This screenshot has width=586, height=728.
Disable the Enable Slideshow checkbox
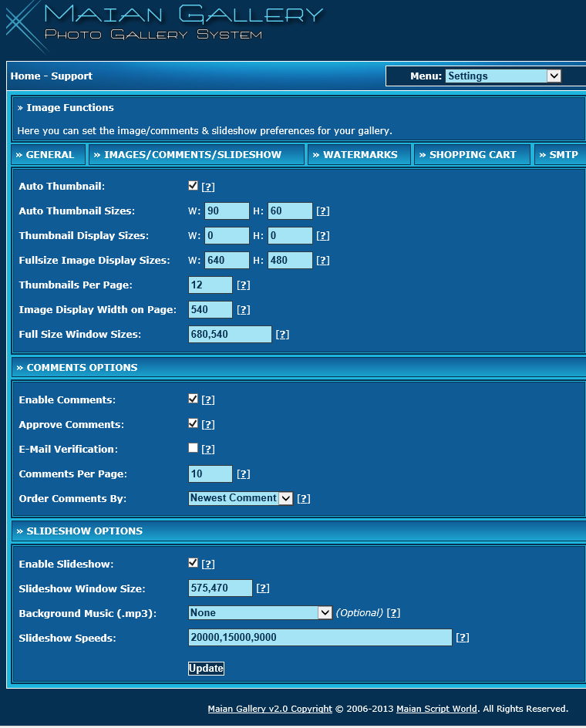[193, 563]
